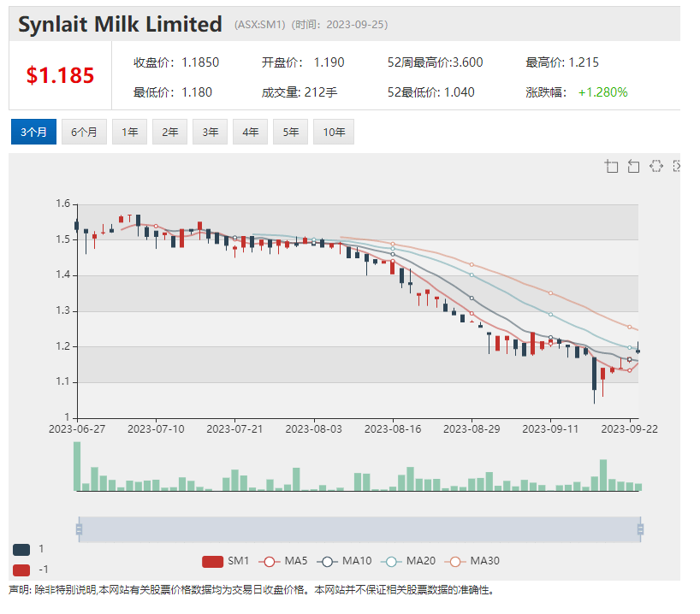
Task: Click the 收盘价: 1.1850 value
Action: (x=176, y=62)
